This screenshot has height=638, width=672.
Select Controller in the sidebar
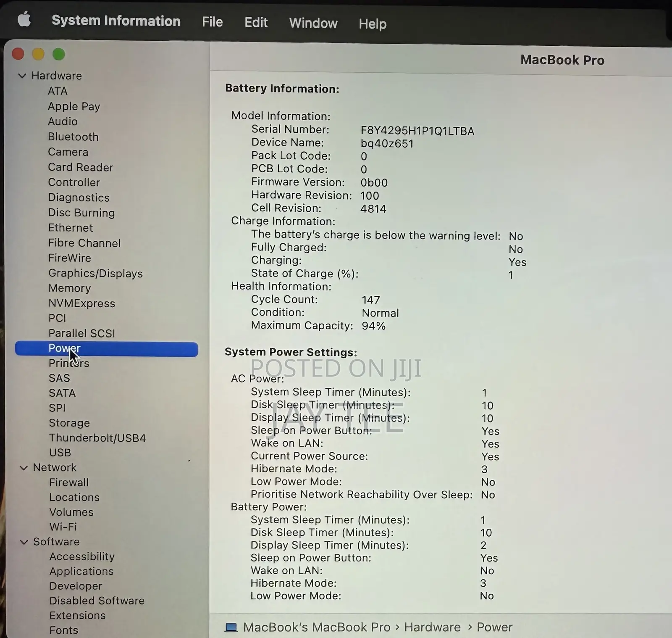74,182
